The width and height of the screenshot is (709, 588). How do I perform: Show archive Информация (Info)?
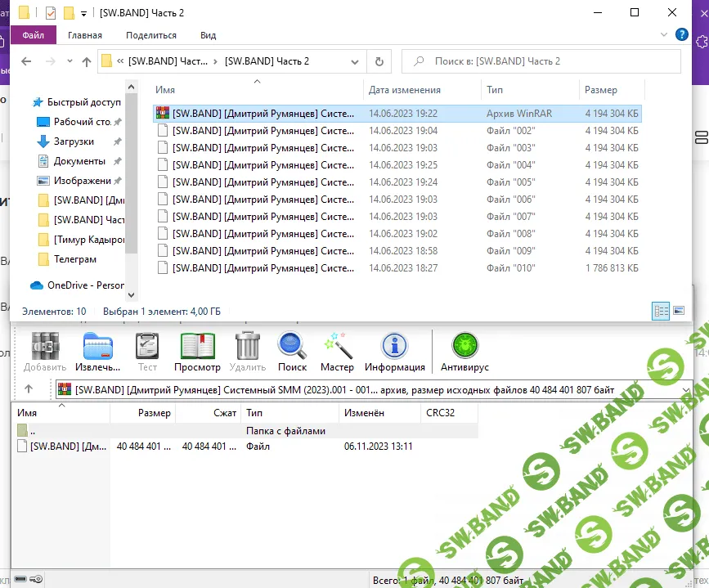[394, 352]
